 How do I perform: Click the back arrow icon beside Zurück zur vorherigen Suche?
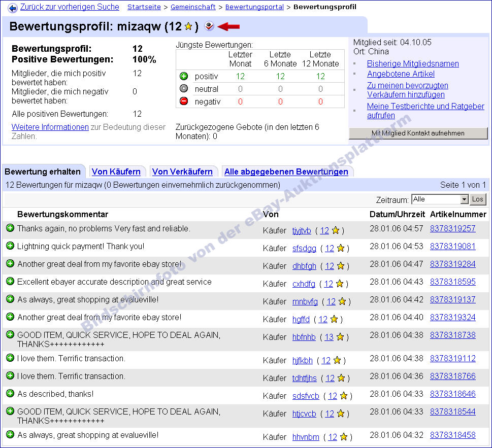[13, 8]
